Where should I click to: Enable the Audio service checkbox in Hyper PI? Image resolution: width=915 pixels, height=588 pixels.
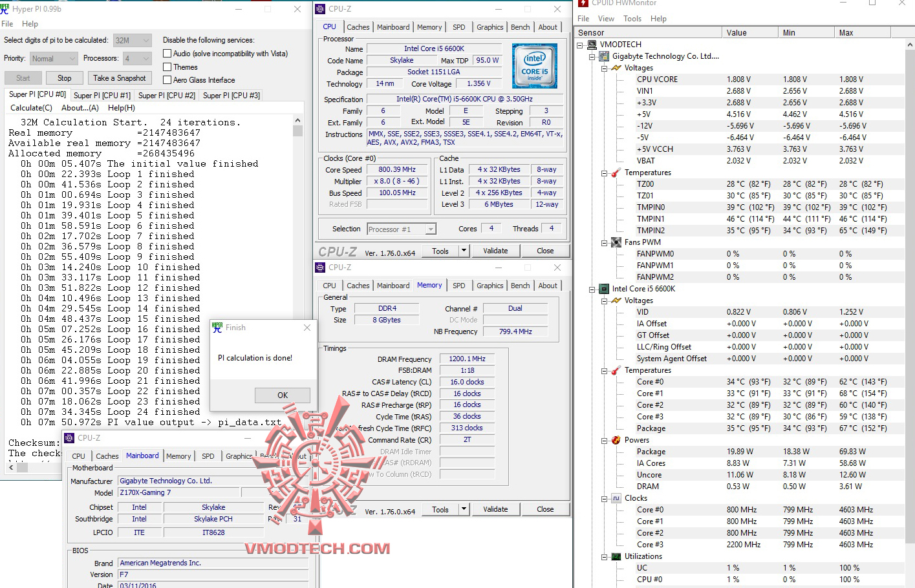point(167,54)
